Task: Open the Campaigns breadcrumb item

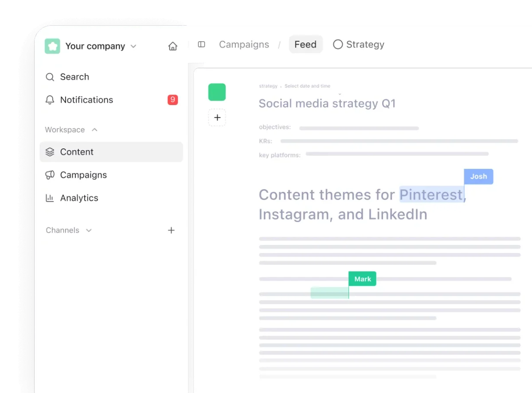Action: [244, 44]
